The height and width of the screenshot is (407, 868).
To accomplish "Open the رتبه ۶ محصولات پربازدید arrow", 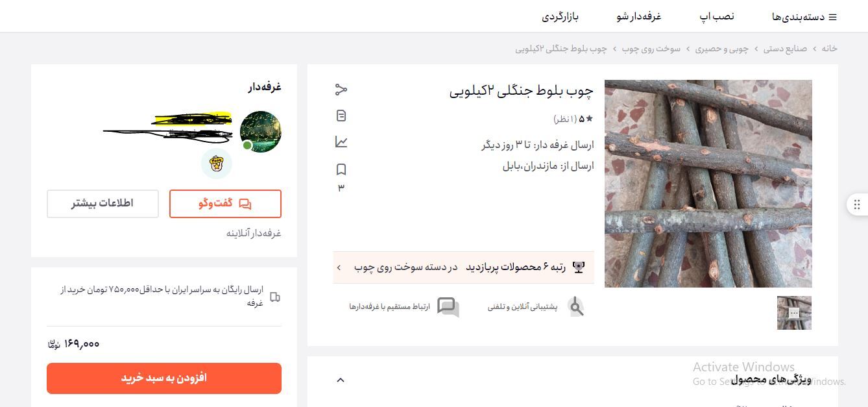I will (339, 267).
